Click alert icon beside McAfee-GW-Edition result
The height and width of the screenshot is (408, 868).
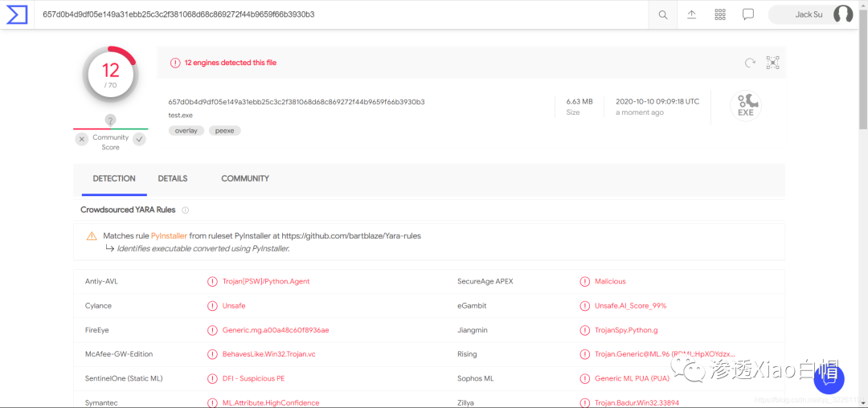[x=212, y=354]
